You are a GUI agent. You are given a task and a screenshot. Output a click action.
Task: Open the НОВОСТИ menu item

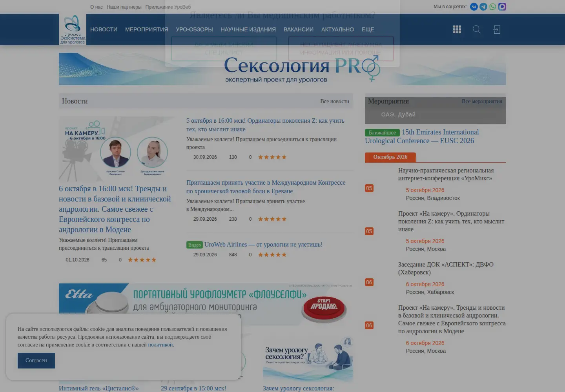click(x=104, y=29)
